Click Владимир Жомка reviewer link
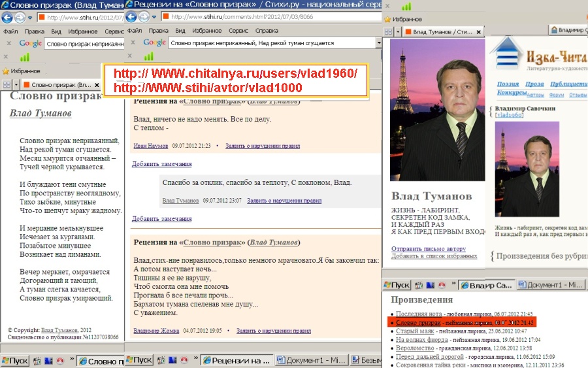The height and width of the screenshot is (368, 588). pyautogui.click(x=156, y=331)
